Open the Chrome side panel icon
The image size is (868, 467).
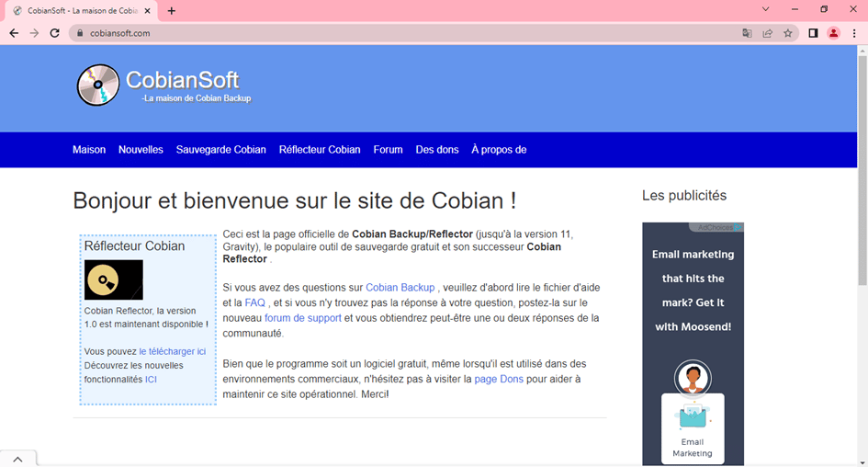[813, 33]
